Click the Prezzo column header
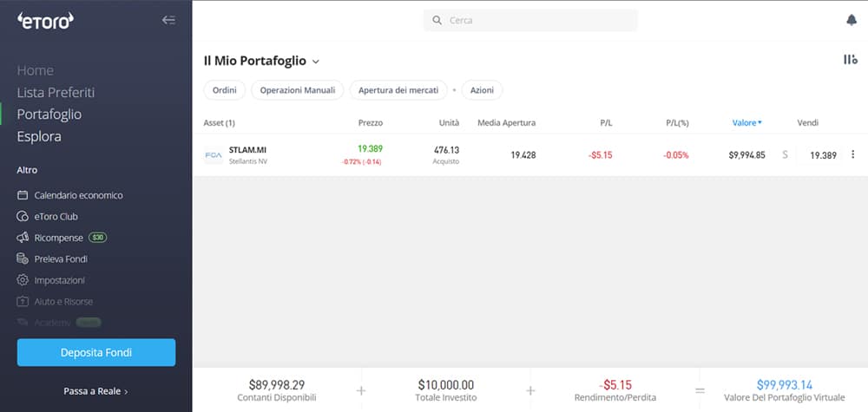 click(371, 123)
